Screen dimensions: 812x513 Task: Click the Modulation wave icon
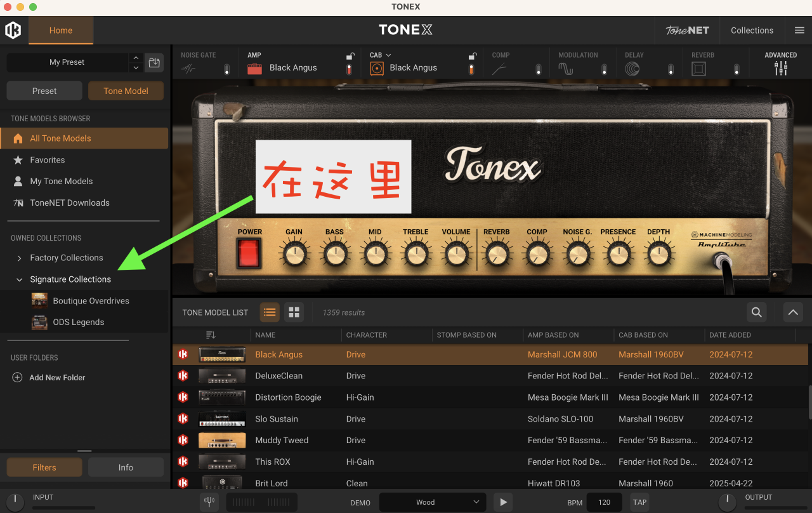[x=566, y=69]
